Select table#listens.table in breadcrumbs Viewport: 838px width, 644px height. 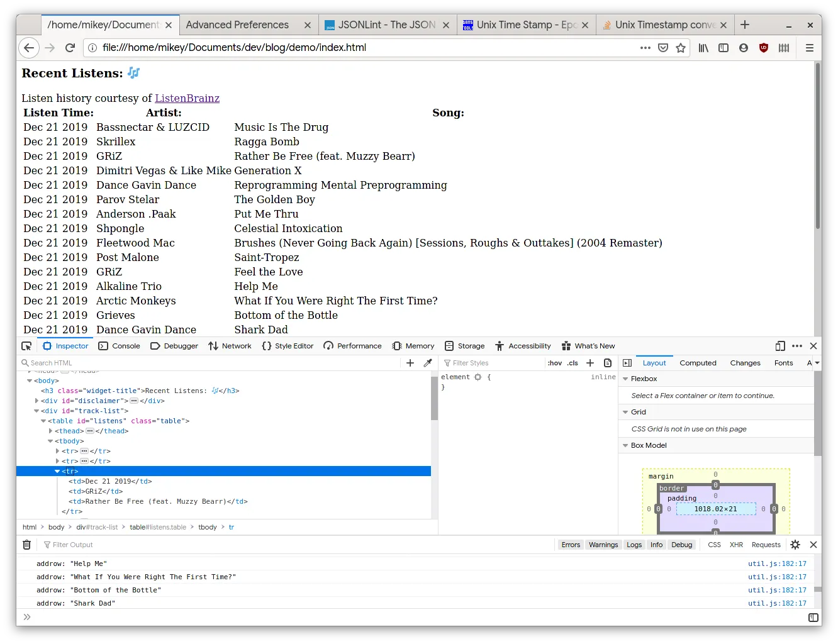click(x=158, y=527)
